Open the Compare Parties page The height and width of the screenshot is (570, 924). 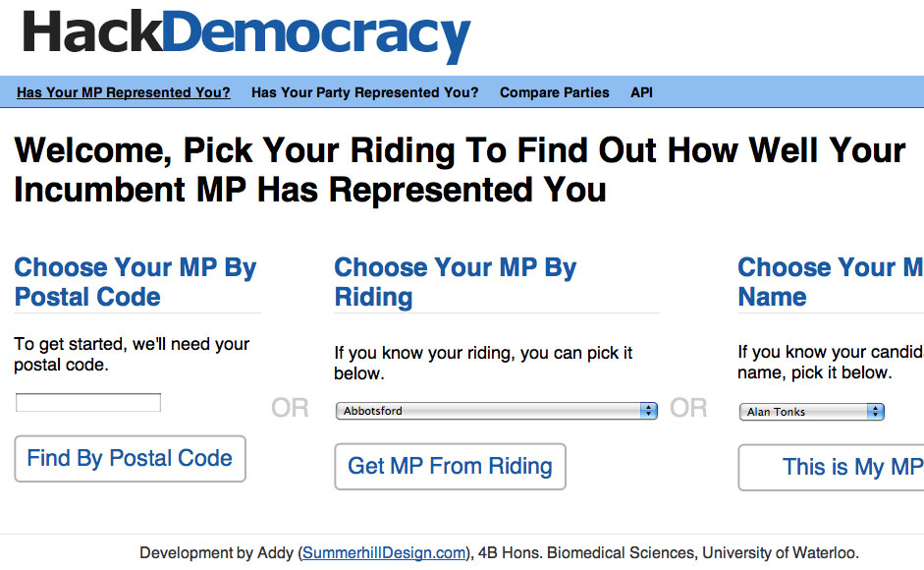tap(554, 92)
